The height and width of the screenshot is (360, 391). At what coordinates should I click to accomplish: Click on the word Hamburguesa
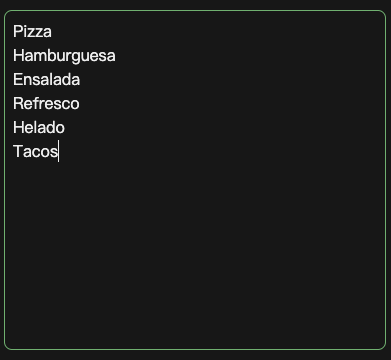click(x=64, y=56)
